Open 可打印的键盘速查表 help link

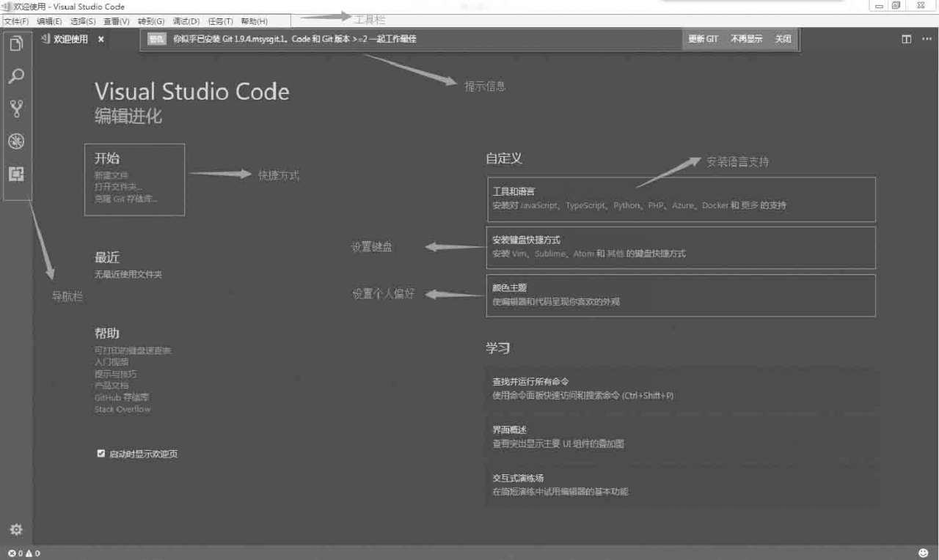[x=133, y=350]
